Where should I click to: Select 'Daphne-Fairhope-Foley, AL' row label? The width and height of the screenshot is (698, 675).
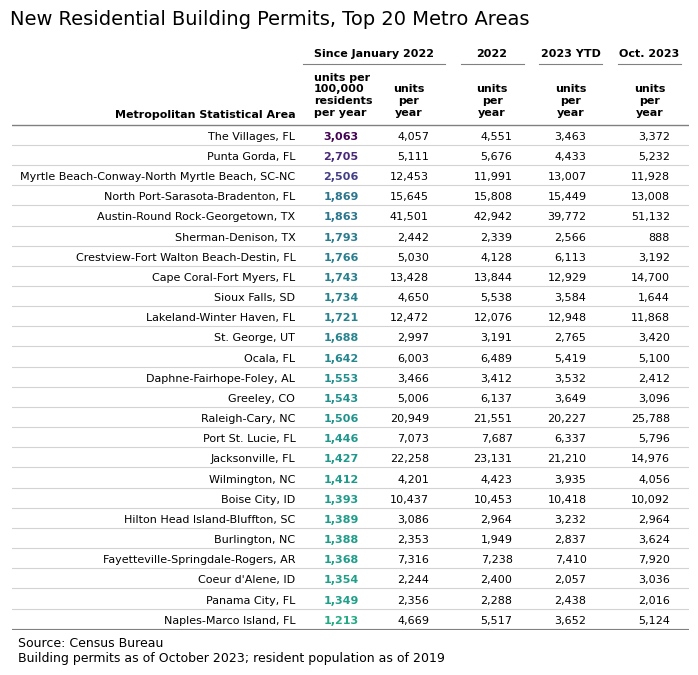220,378
